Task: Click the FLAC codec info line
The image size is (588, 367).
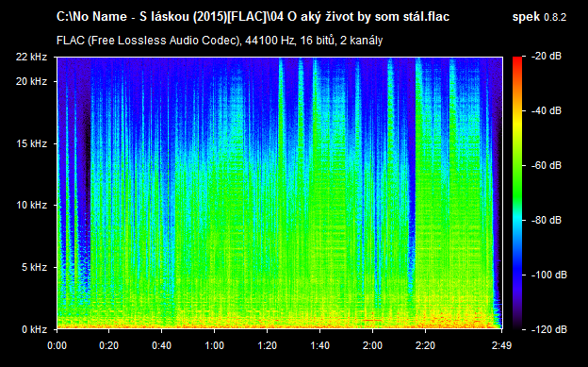Action: click(220, 41)
